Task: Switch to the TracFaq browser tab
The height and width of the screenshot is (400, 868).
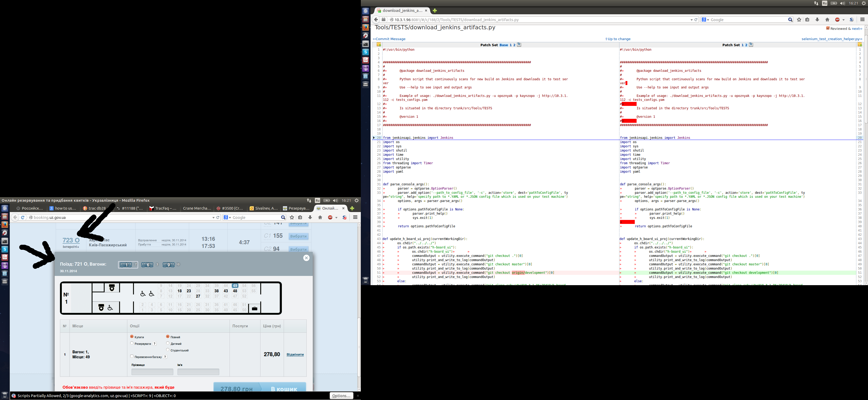Action: point(165,208)
